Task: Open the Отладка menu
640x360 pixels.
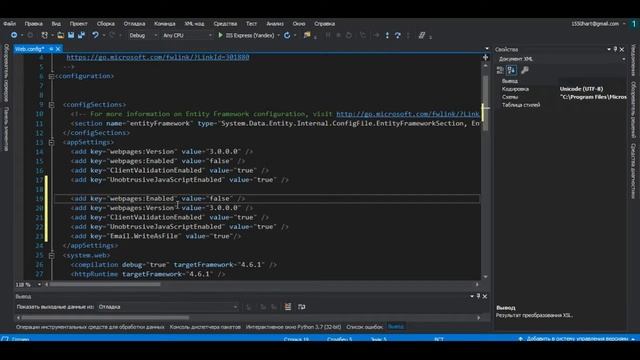Action: point(134,24)
